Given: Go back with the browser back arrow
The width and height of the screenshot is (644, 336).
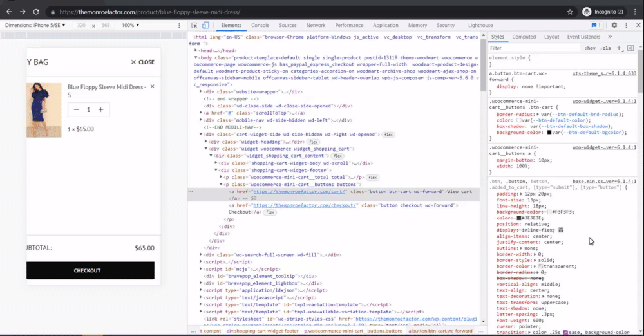Looking at the screenshot, I should [9, 12].
